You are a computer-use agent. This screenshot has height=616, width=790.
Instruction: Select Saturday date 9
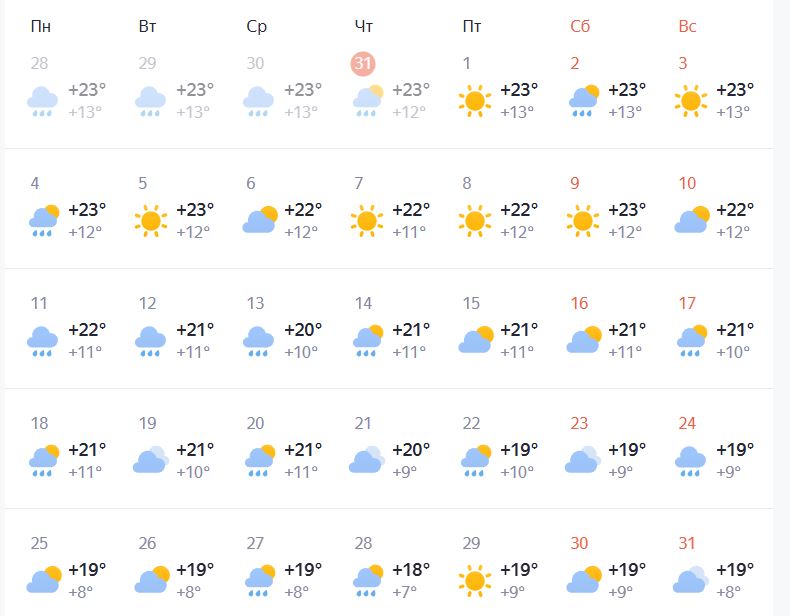[x=575, y=183]
